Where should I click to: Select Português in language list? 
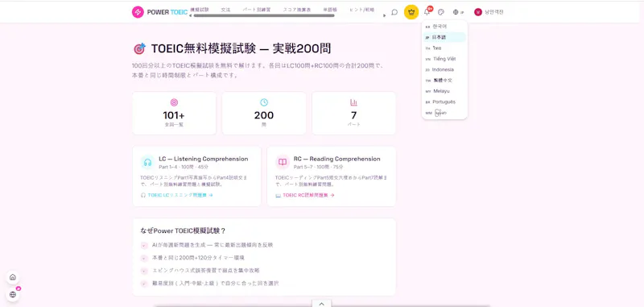(x=444, y=102)
